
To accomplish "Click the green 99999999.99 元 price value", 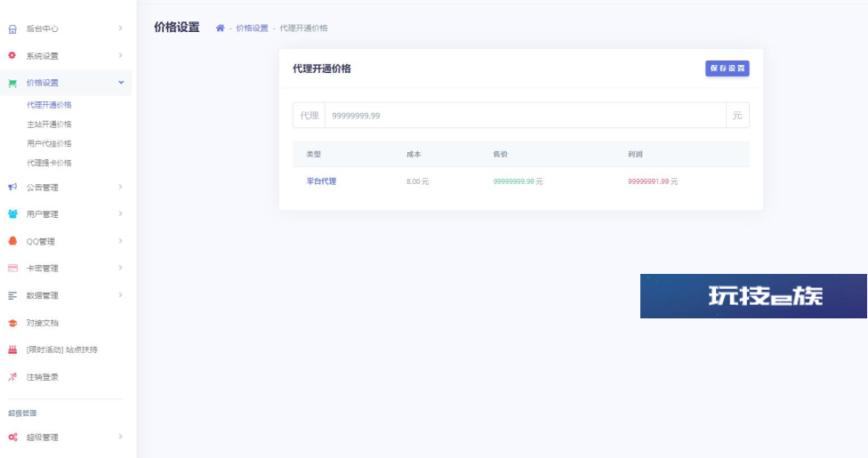I will [x=518, y=181].
